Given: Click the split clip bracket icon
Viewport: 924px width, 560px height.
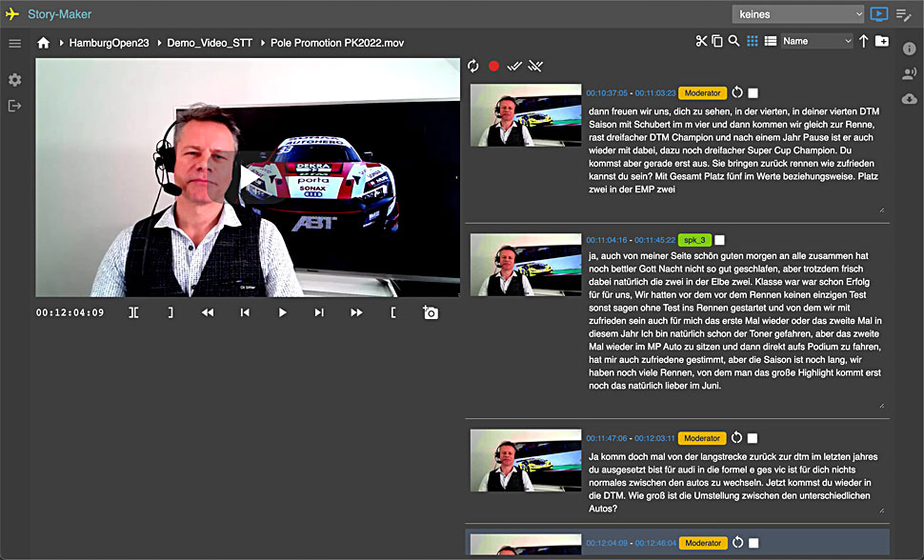Looking at the screenshot, I should [x=133, y=312].
